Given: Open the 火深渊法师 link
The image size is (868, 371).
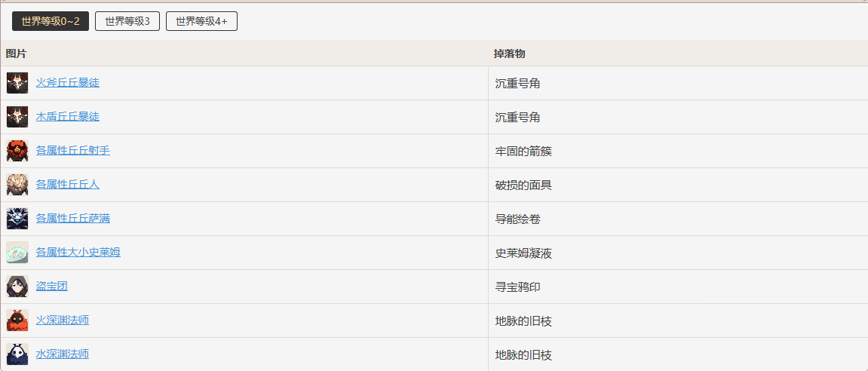Looking at the screenshot, I should click(63, 320).
